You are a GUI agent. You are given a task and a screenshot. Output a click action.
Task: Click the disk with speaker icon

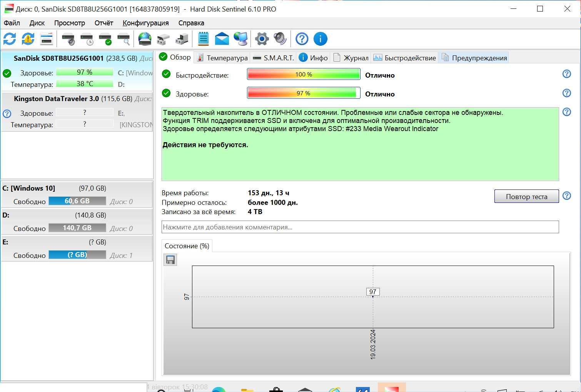pos(68,39)
